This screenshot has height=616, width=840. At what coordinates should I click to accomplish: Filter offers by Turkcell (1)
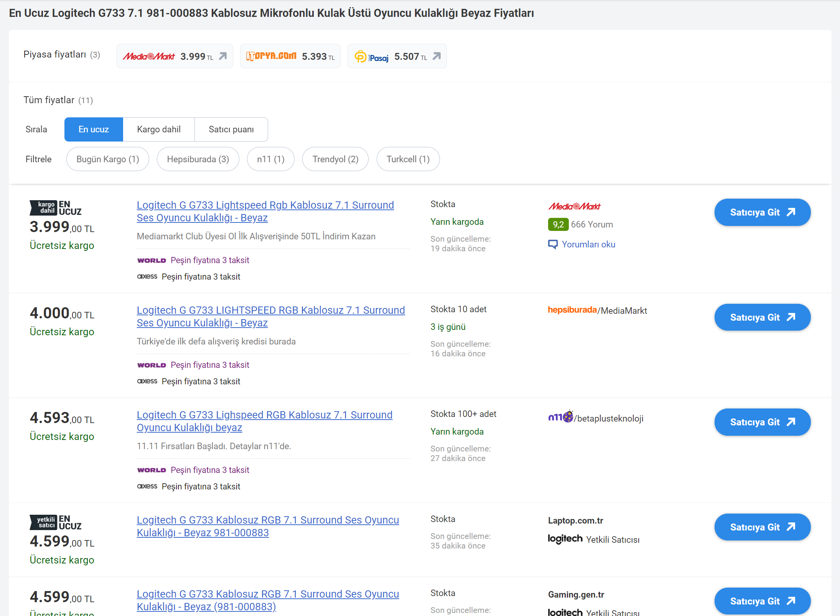pyautogui.click(x=408, y=159)
